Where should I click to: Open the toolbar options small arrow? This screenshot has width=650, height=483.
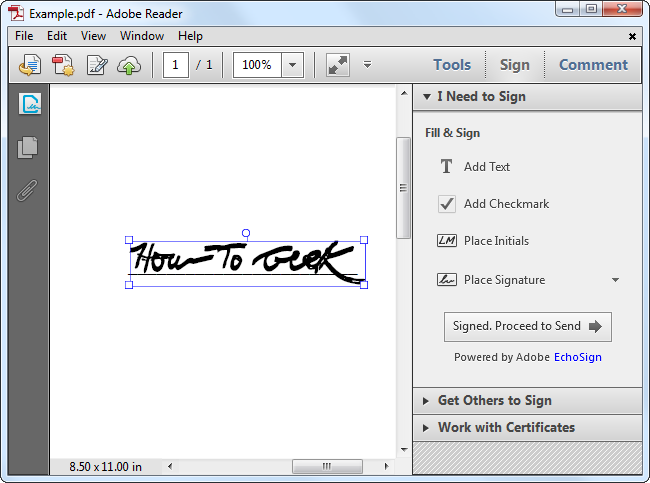coord(367,65)
